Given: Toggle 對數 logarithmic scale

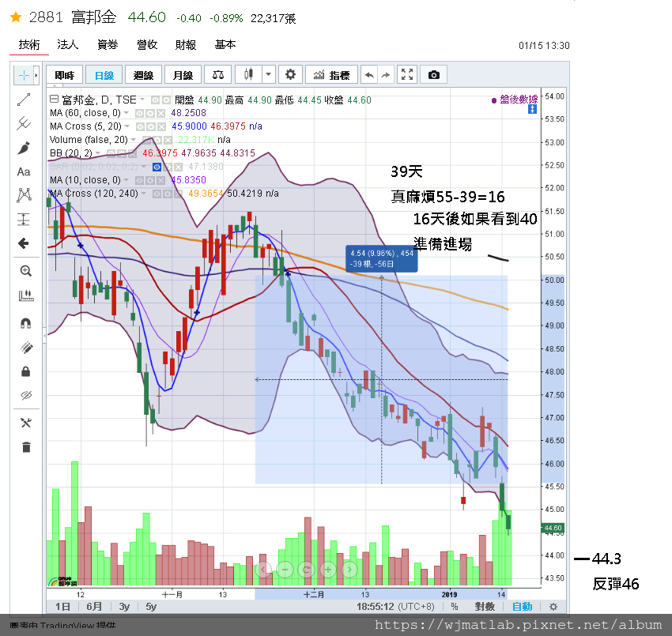Looking at the screenshot, I should pos(485,607).
